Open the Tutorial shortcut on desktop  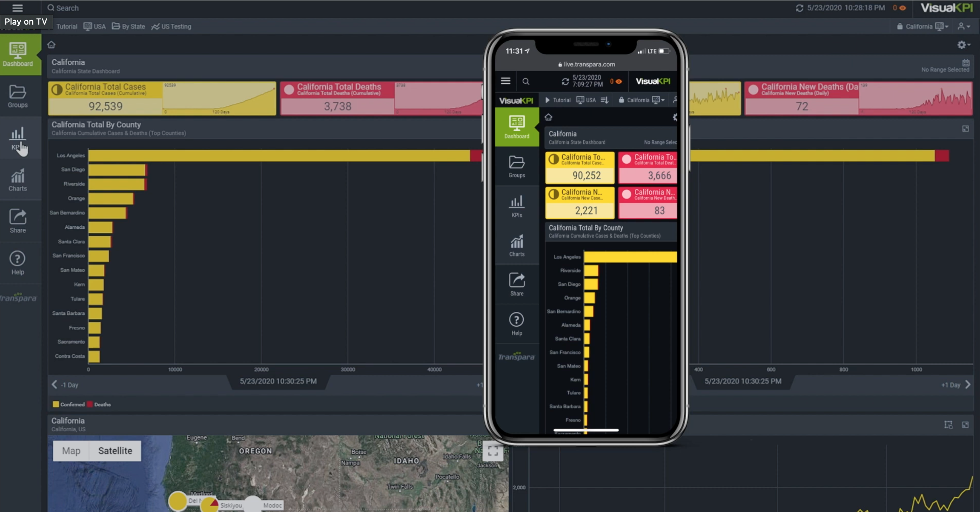(67, 27)
